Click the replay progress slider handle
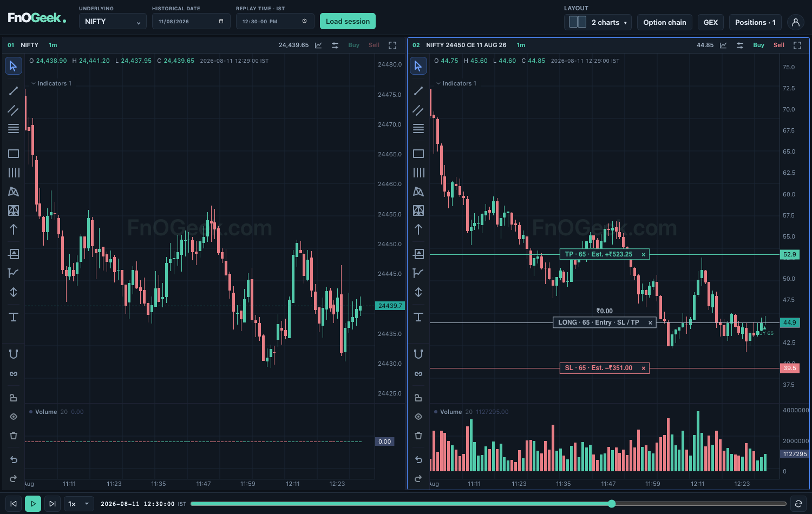The height and width of the screenshot is (514, 812). click(612, 504)
